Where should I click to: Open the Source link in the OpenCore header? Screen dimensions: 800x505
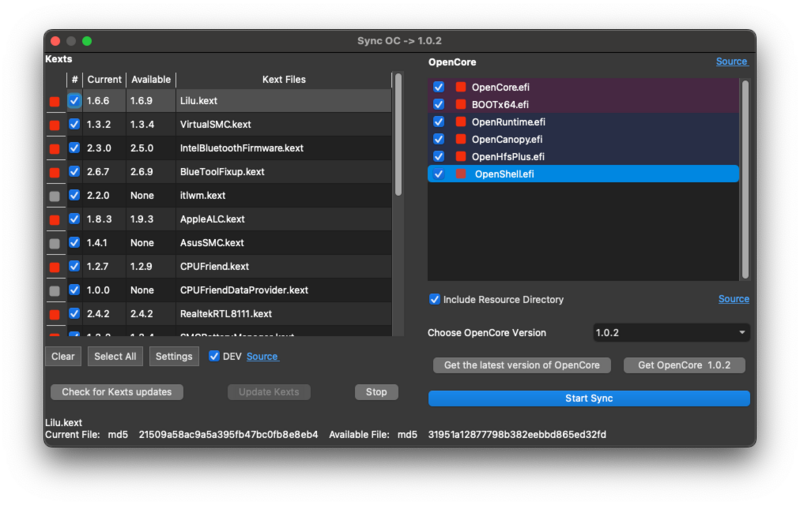click(732, 62)
